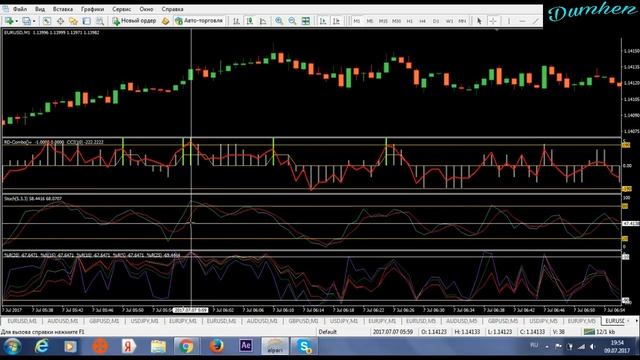Show hidden system tray icons arrow
Viewport: 640px width, 360px height.
click(547, 347)
